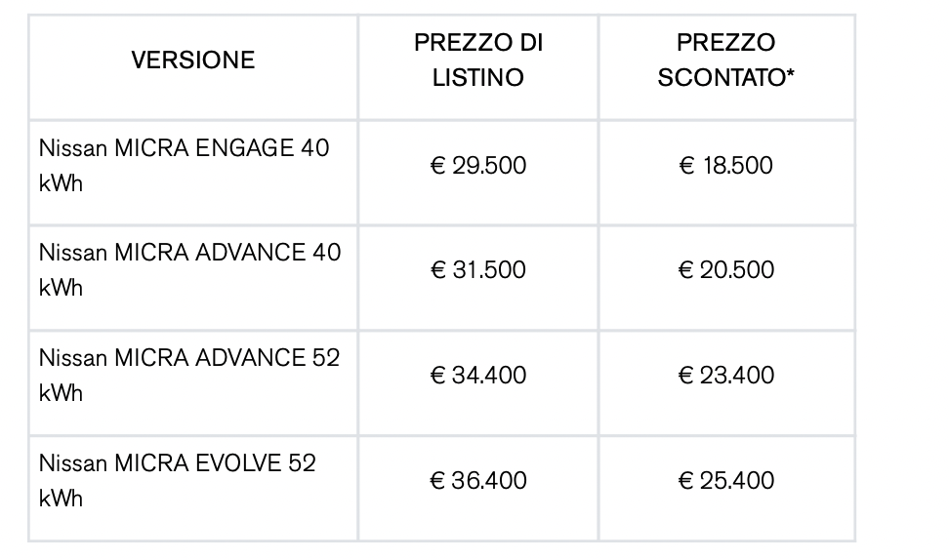Click the € 20.500 discounted price
Viewport: 949px width, 560px height.
(725, 270)
